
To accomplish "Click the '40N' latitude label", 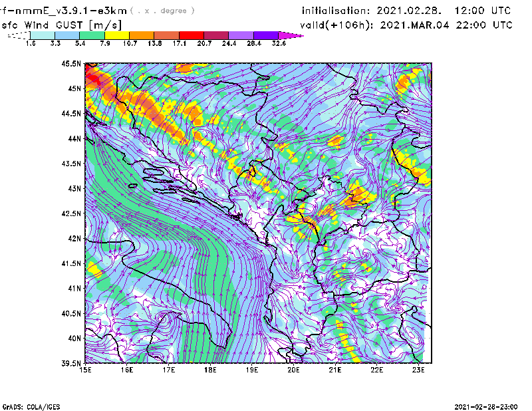I will (x=74, y=339).
